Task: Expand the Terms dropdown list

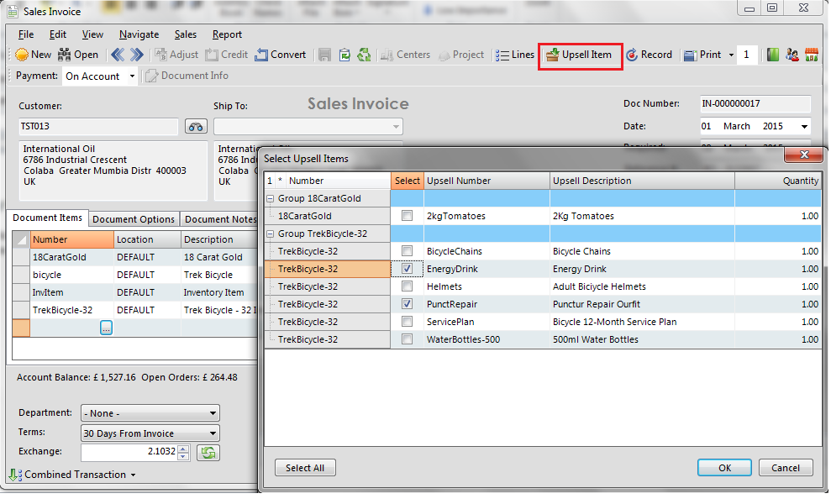Action: coord(213,434)
